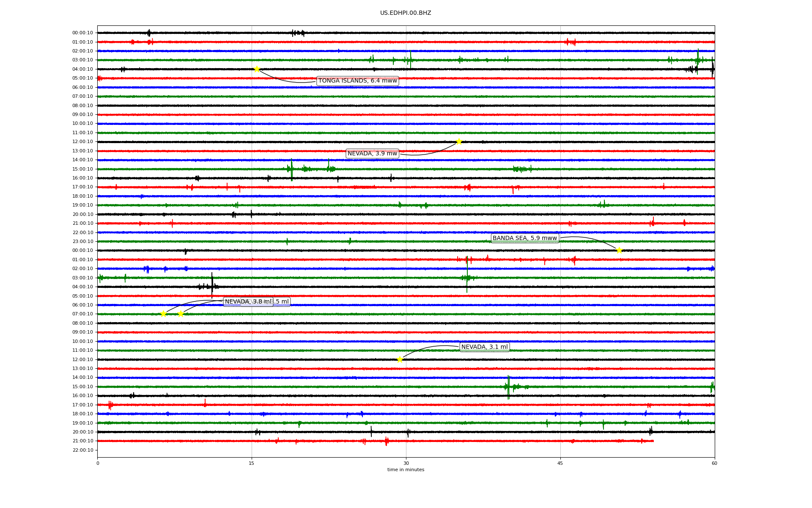This screenshot has width=812, height=508.
Task: Click the x-axis tick label 60
Action: pyautogui.click(x=714, y=463)
